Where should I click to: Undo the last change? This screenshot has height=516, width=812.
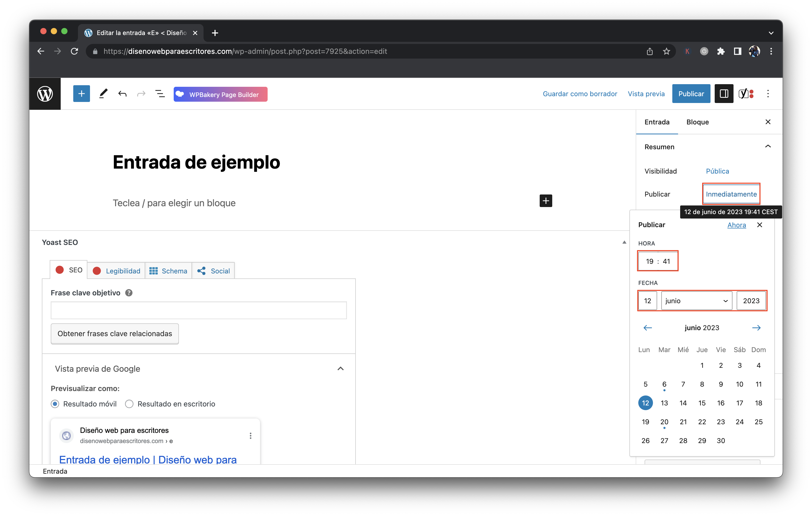point(122,94)
